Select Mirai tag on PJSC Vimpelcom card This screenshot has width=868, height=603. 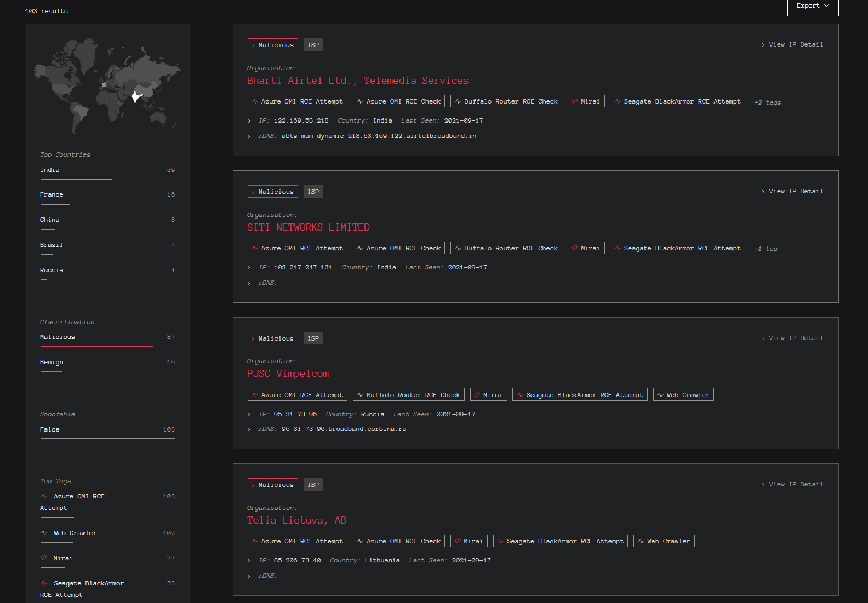[489, 395]
